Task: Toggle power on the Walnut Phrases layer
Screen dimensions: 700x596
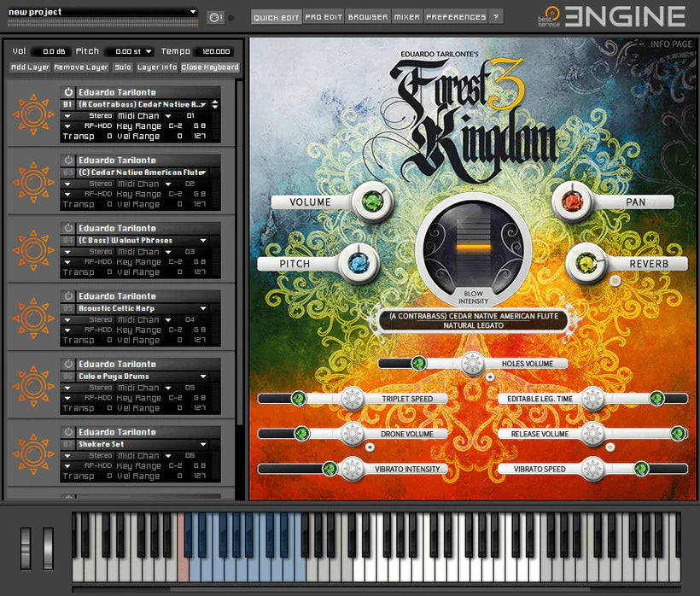Action: 68,228
